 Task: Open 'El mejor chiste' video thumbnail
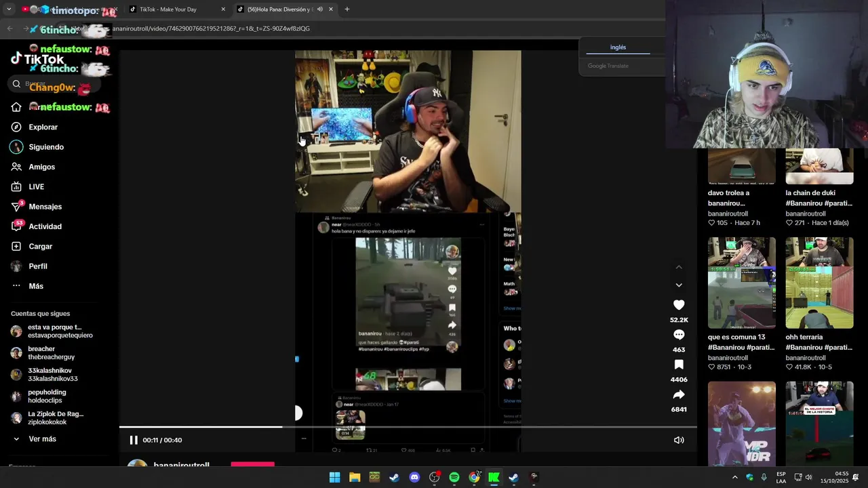pyautogui.click(x=819, y=424)
